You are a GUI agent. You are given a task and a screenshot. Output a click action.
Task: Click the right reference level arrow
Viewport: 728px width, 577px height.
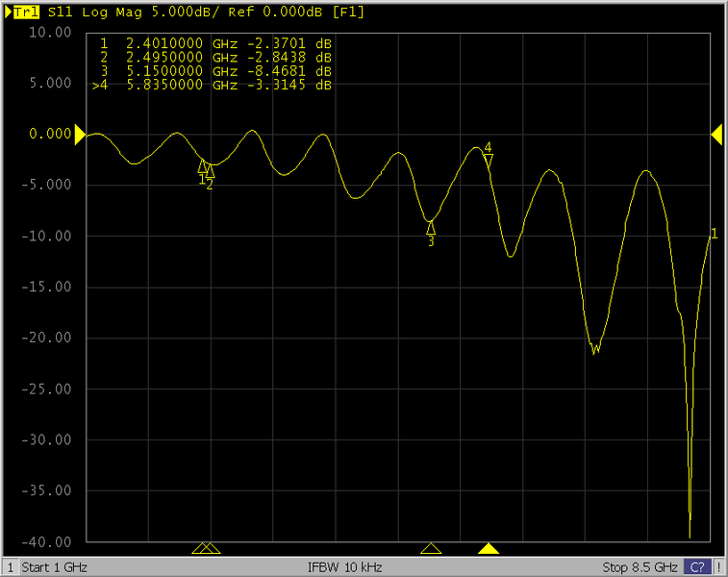point(716,135)
